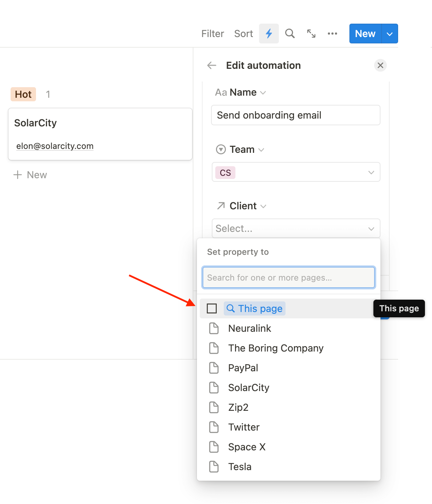Image resolution: width=432 pixels, height=504 pixels.
Task: Pick Zip2 from the page list
Action: (x=289, y=407)
